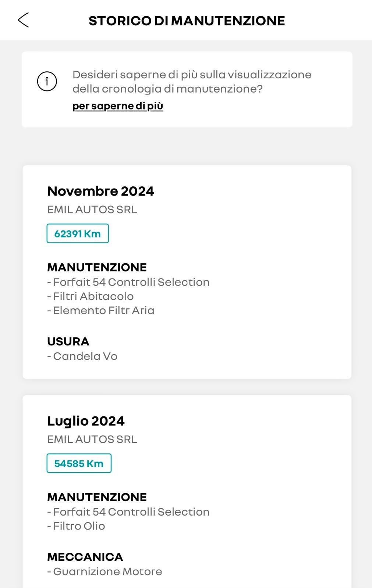
Task: Tap the back arrow icon
Action: [x=23, y=20]
